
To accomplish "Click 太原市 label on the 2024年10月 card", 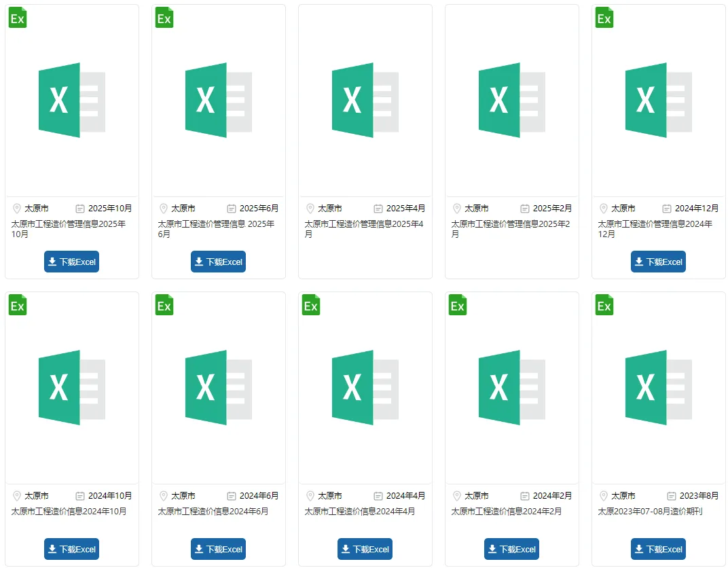I will tap(37, 496).
